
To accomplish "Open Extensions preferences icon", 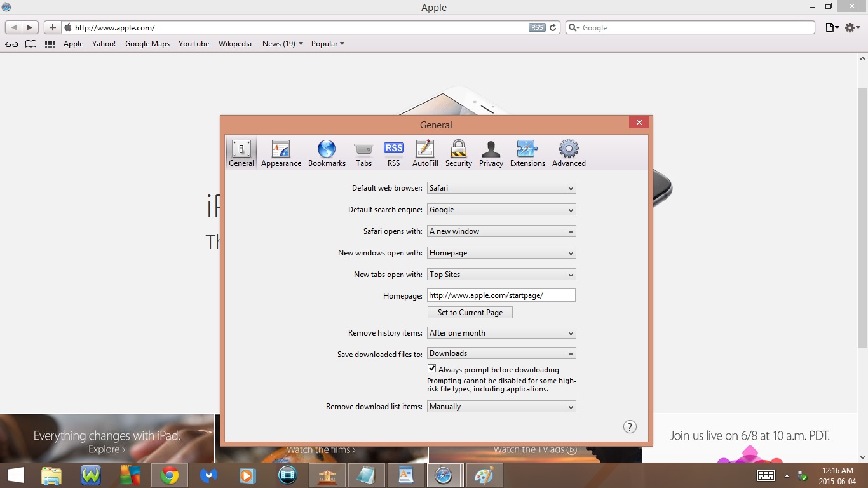I will (527, 154).
